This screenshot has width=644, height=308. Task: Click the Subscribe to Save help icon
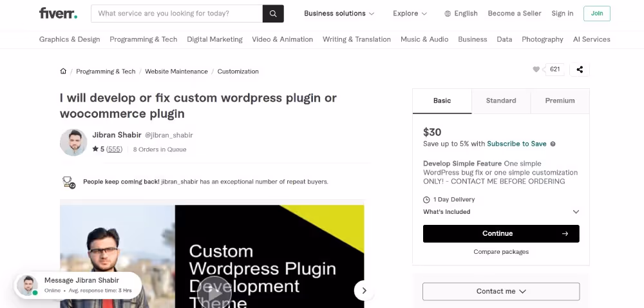coord(553,144)
